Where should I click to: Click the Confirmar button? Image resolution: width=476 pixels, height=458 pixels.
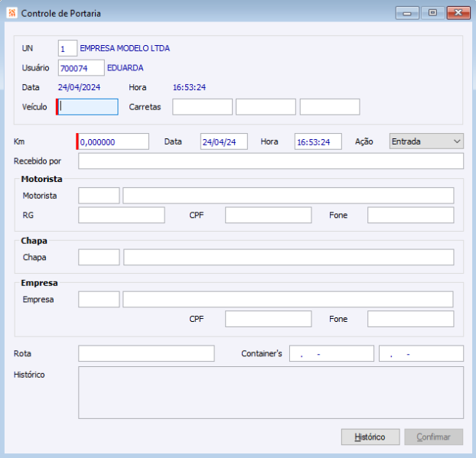click(x=433, y=437)
